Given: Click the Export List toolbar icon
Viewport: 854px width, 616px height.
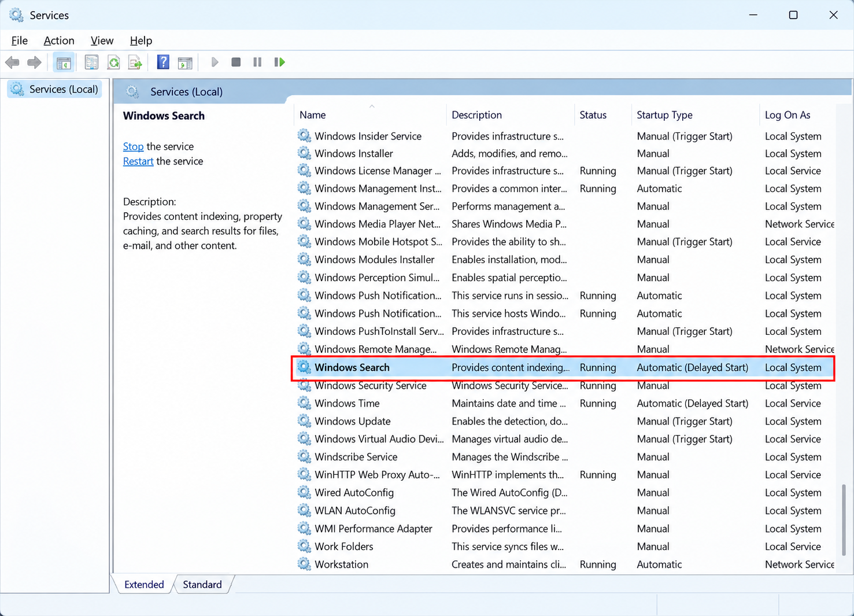Looking at the screenshot, I should (135, 62).
